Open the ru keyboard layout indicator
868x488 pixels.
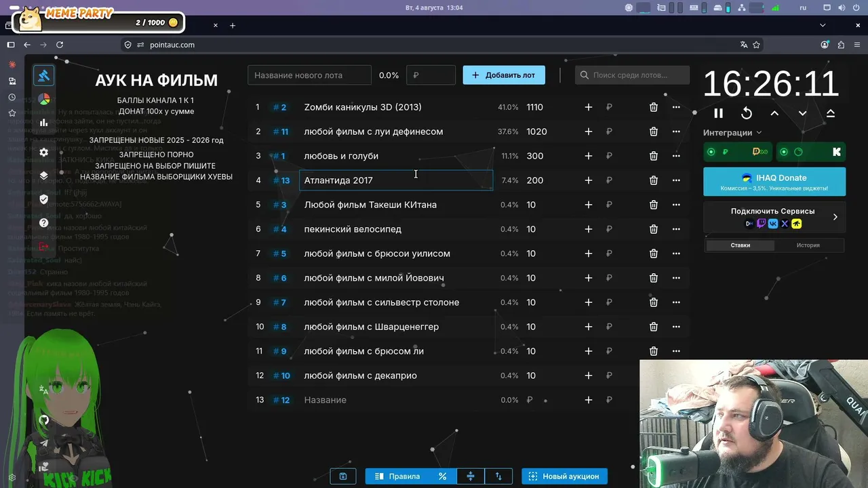coord(803,7)
